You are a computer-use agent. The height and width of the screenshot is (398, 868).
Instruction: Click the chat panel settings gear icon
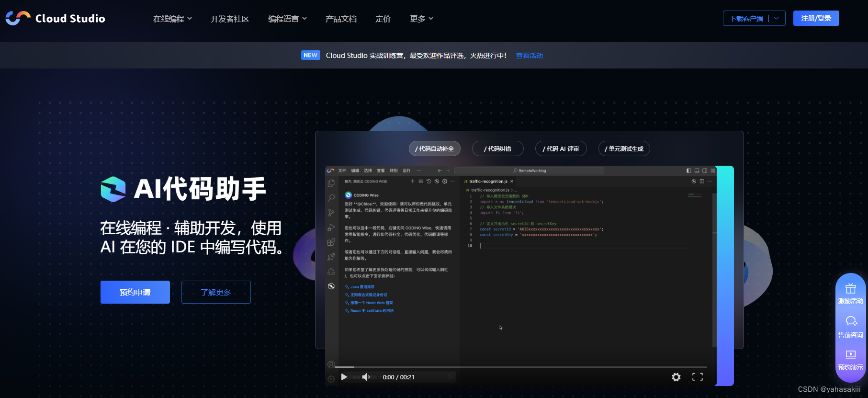tap(445, 181)
